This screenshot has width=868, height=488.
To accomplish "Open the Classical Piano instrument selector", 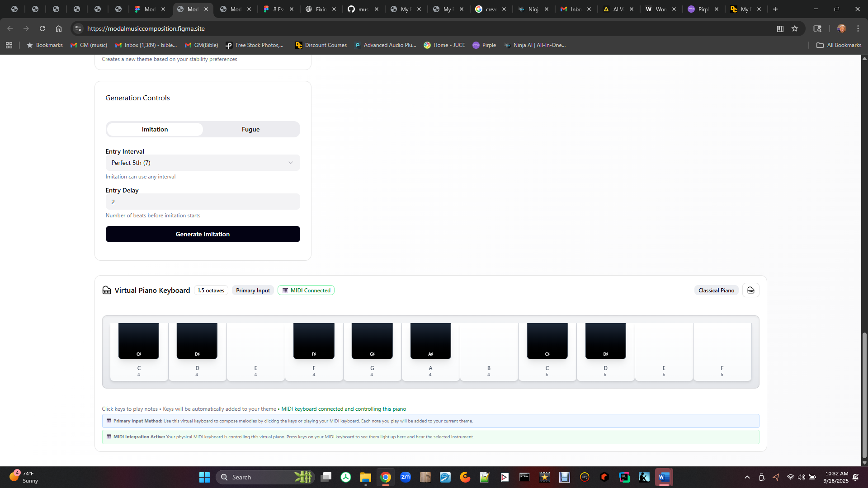I will pyautogui.click(x=716, y=291).
